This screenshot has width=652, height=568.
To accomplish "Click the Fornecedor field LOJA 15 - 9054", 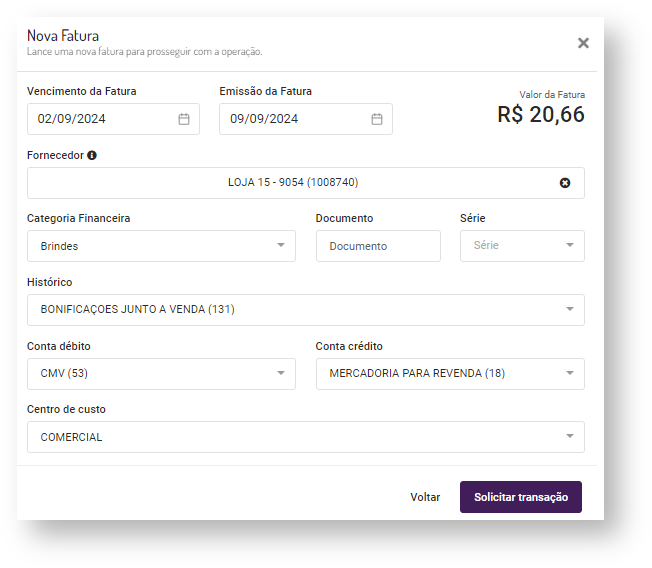I will [293, 183].
